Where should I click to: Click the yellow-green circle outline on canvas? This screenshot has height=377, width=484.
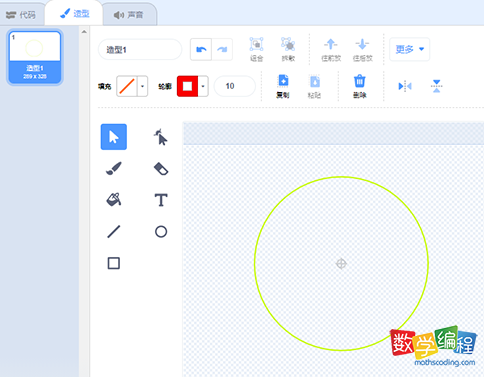(x=341, y=177)
